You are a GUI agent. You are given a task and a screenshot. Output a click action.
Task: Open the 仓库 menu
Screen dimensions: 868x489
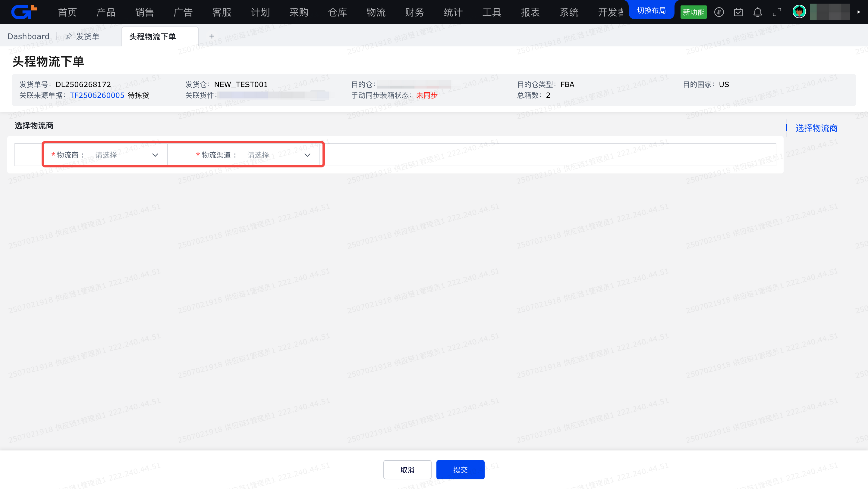point(338,12)
